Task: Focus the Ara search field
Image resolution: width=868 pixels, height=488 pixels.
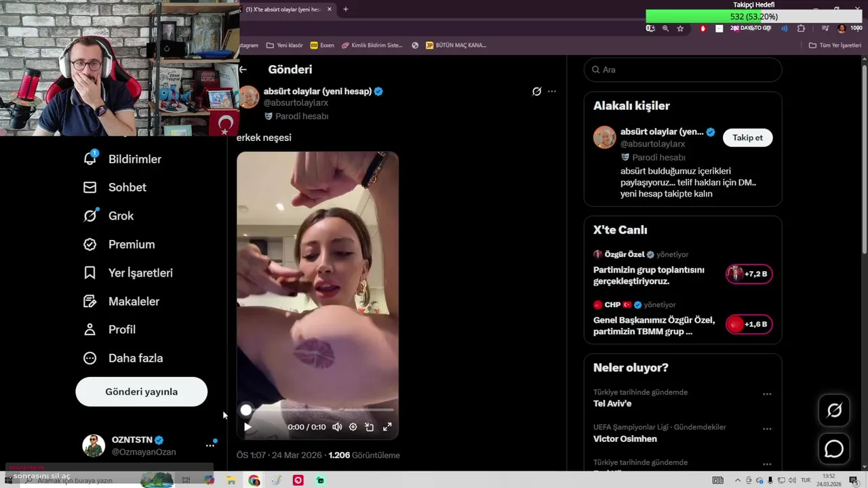Action: [x=683, y=70]
